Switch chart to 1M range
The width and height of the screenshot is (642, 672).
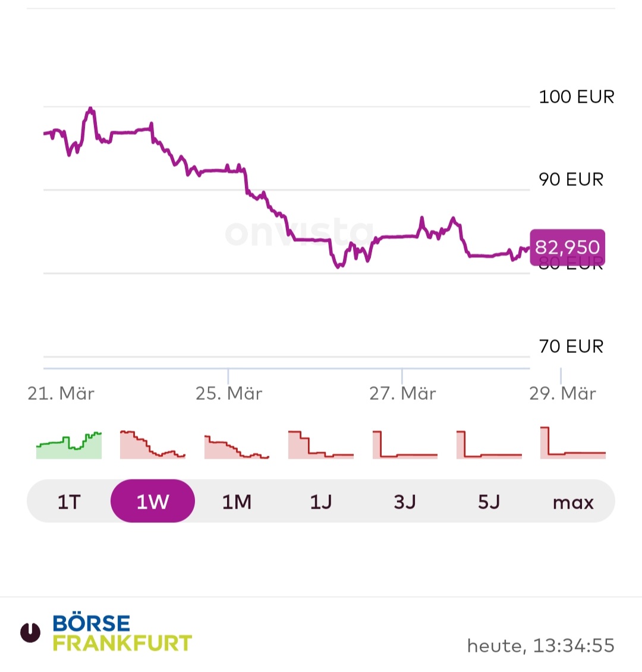pos(237,502)
